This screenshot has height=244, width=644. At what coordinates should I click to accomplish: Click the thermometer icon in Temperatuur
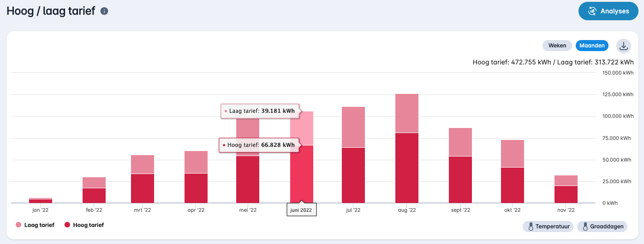click(x=531, y=227)
